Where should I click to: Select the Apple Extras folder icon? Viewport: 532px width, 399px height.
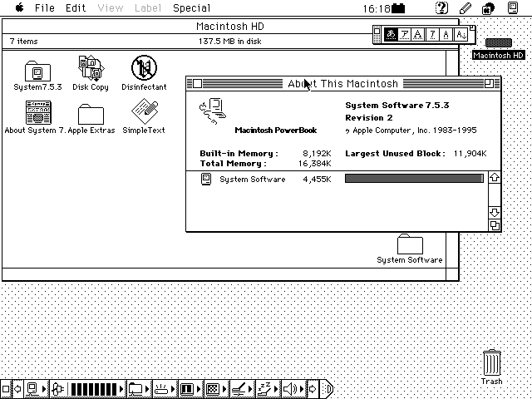(x=91, y=114)
